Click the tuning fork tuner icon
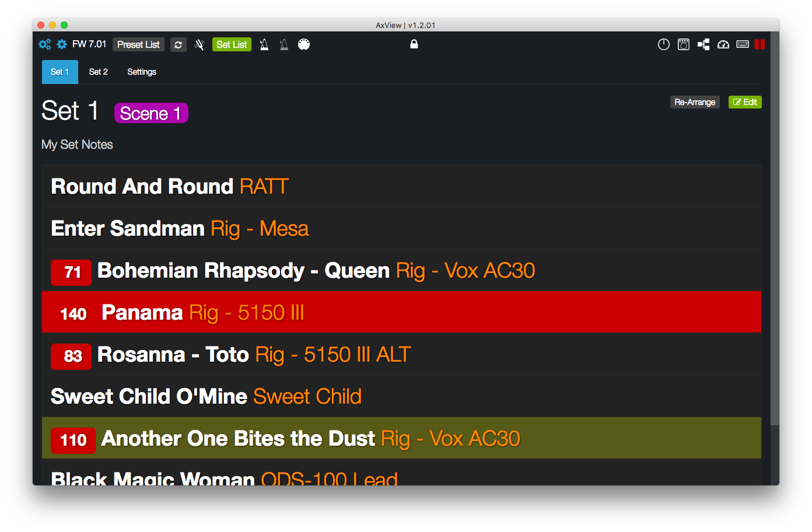812x532 pixels. click(199, 45)
